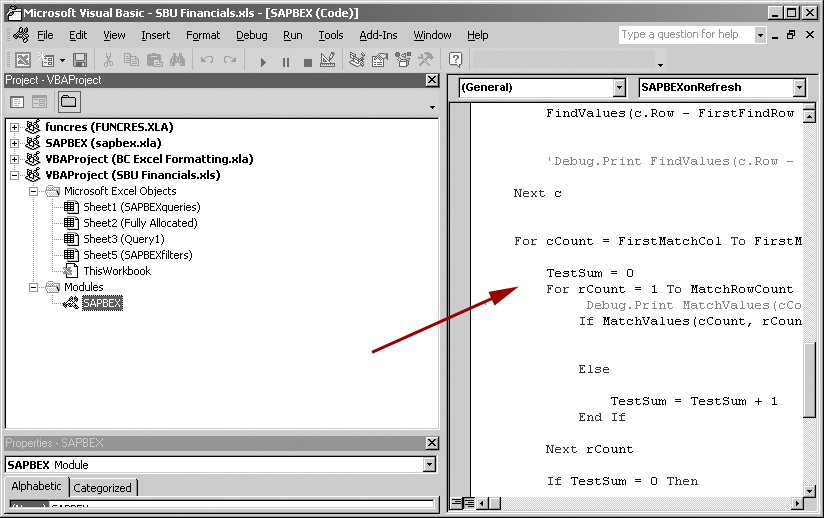Select the SAPBEX module in tree
This screenshot has width=824, height=518.
click(x=102, y=303)
